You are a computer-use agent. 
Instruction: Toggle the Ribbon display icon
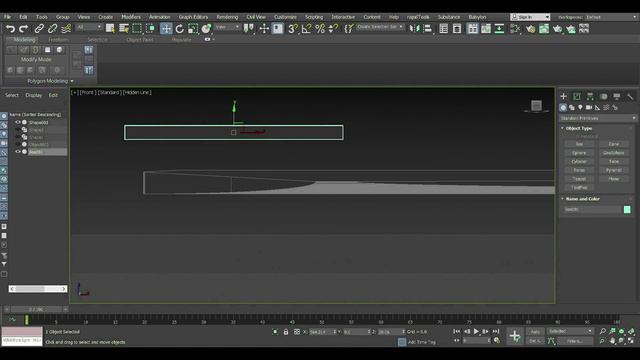point(472,29)
